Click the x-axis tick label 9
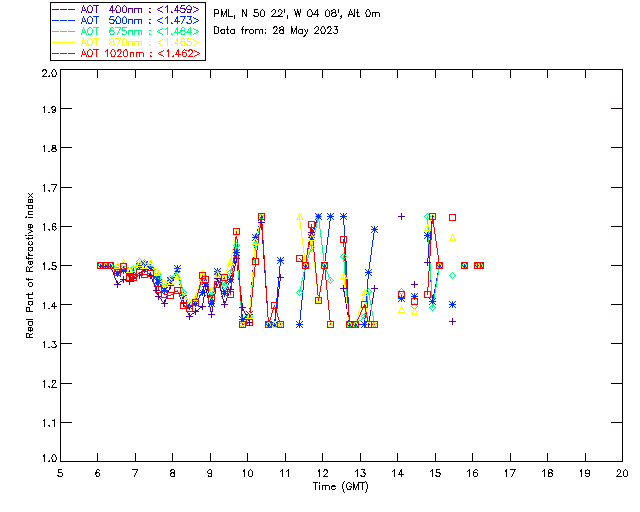Viewport: 640px width, 512px height. click(210, 473)
